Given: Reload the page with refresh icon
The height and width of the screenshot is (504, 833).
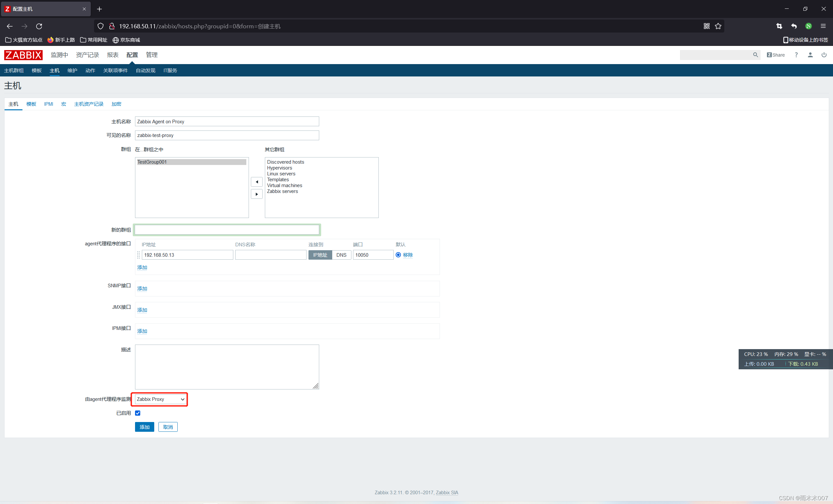Looking at the screenshot, I should 39,26.
